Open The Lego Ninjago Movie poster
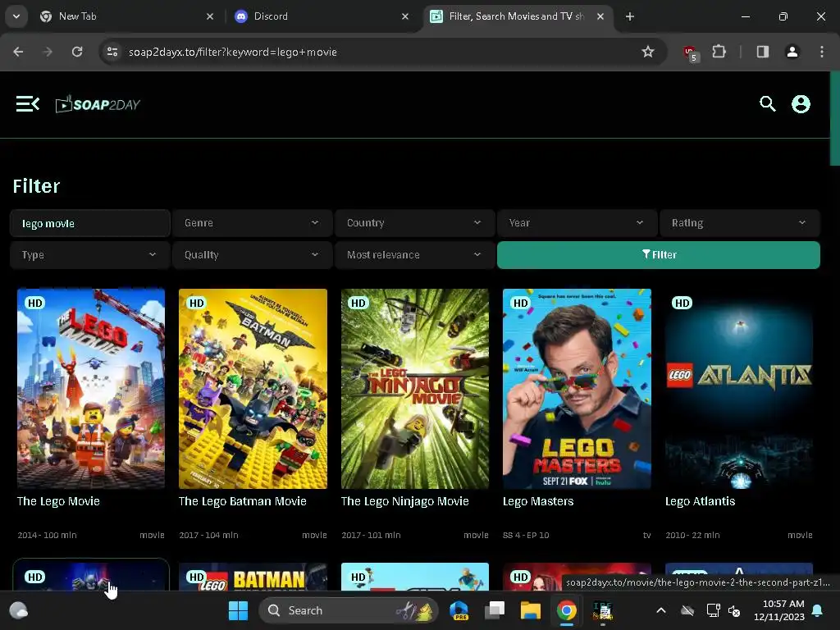840x630 pixels. coord(414,388)
